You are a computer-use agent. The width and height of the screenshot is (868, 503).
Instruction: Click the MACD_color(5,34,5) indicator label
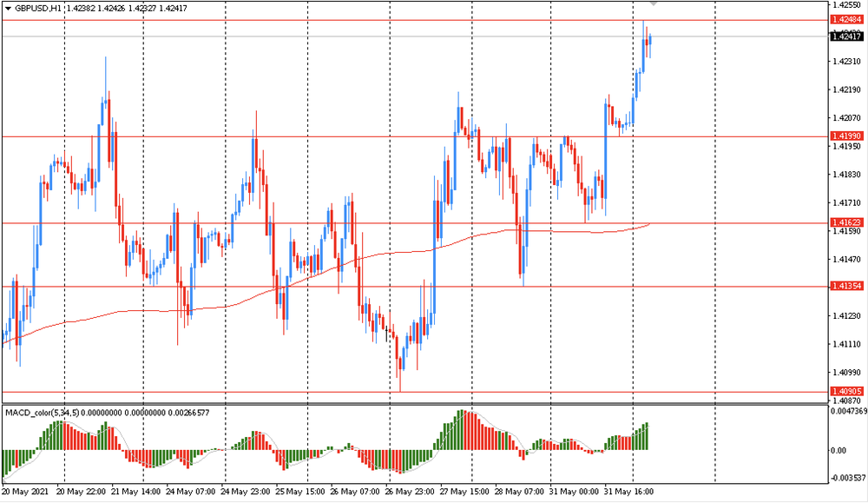click(x=42, y=413)
